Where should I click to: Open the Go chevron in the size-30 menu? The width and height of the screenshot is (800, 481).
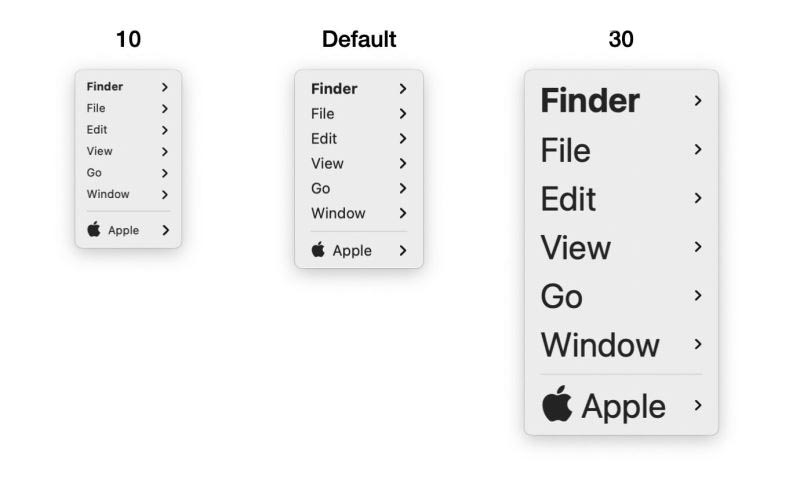tap(698, 295)
